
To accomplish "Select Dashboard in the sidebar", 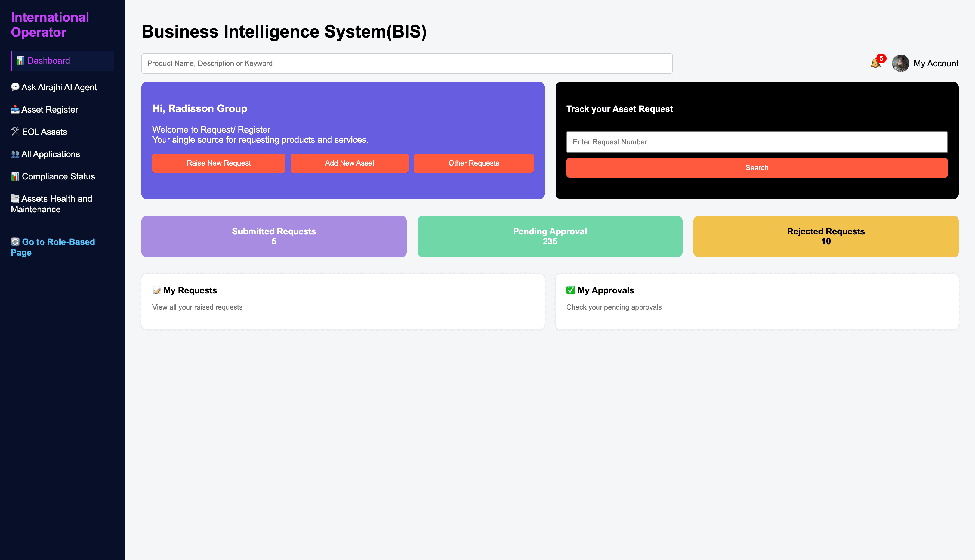I will point(63,60).
